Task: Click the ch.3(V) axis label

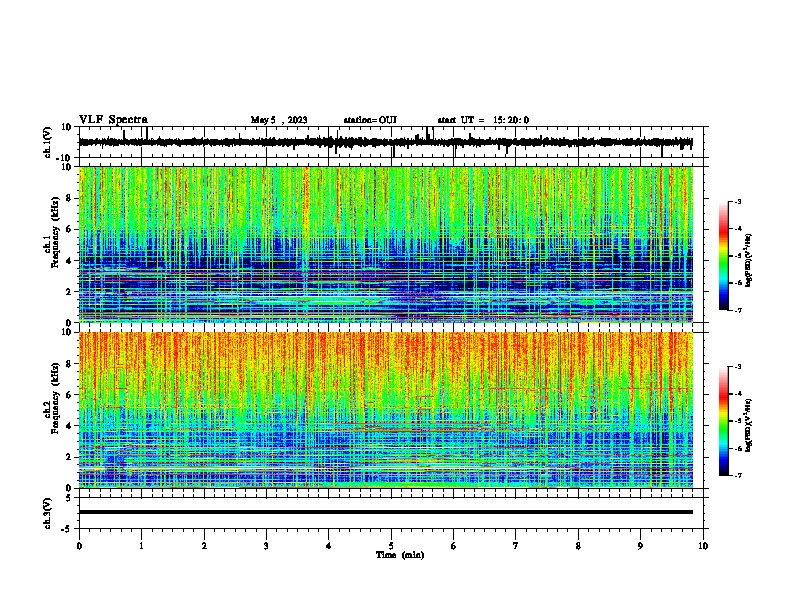Action: click(48, 514)
